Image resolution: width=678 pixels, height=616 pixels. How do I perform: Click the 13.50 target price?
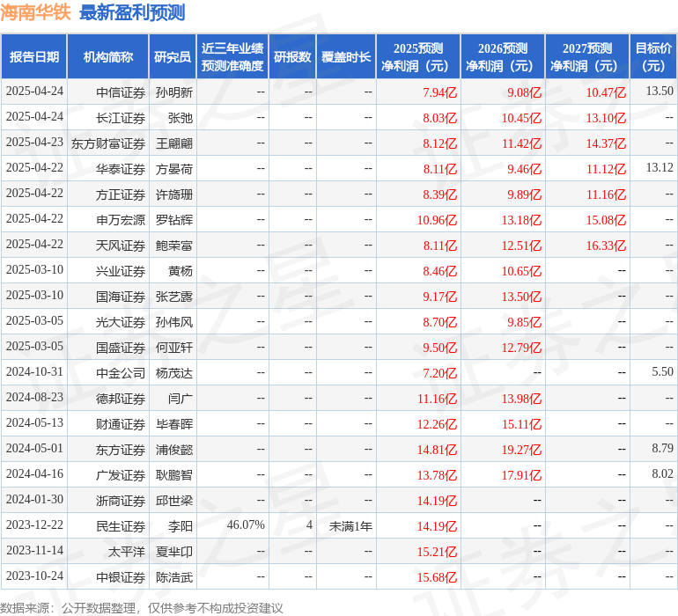pos(660,91)
